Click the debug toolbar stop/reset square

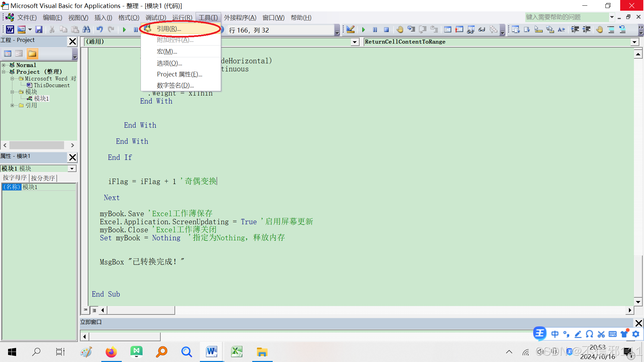pos(386,30)
